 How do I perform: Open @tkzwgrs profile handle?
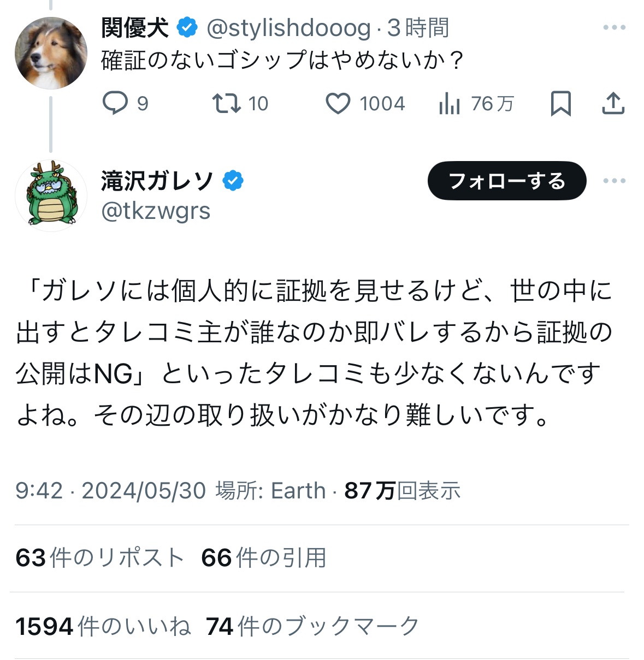[x=156, y=211]
